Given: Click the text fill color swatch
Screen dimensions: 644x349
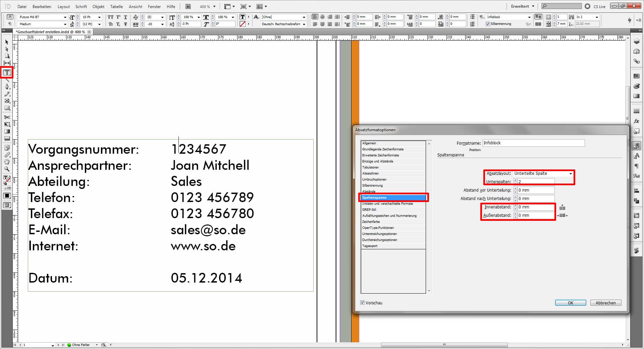Looking at the screenshot, I should tap(243, 17).
